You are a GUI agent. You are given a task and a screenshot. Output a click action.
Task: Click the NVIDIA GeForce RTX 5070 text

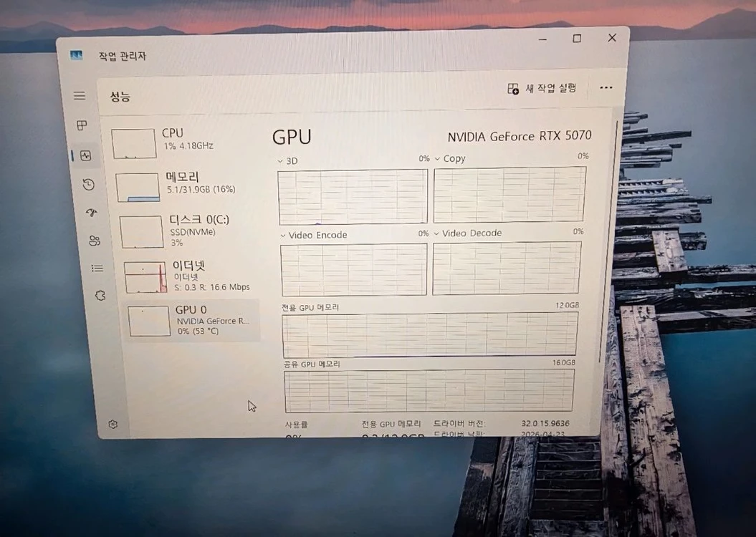point(520,137)
